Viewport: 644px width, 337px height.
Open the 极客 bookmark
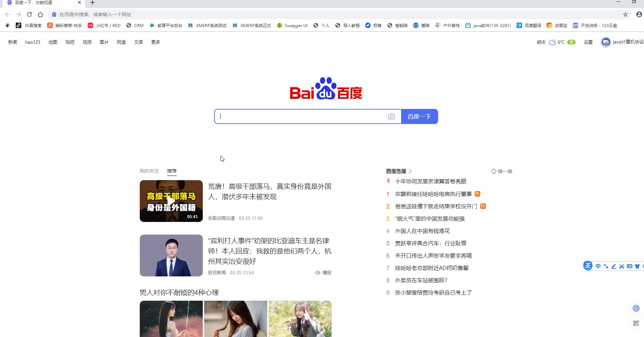[373, 25]
